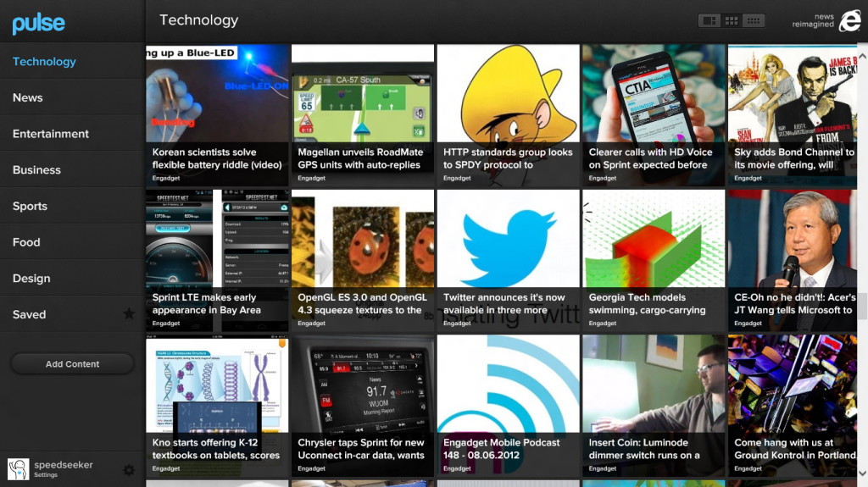The width and height of the screenshot is (868, 487).
Task: Open the News category
Action: tap(73, 97)
